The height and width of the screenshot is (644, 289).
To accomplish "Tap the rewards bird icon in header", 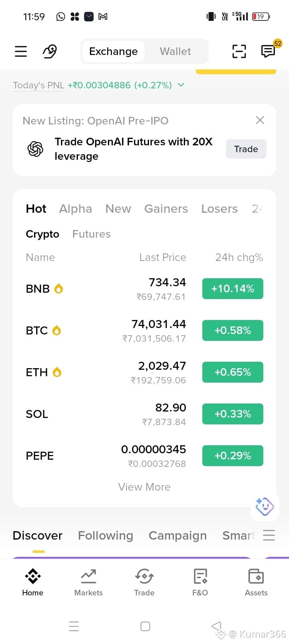I will [x=50, y=51].
